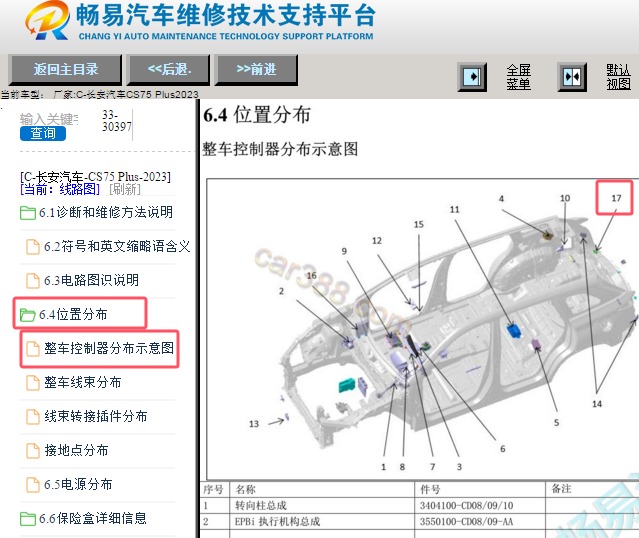Click page icon beside 6.5电源分布

click(x=33, y=485)
